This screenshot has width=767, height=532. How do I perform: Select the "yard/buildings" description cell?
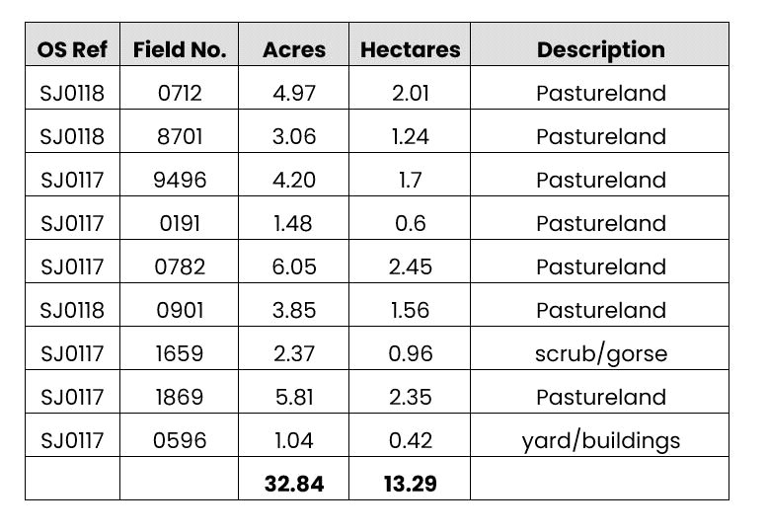[600, 441]
